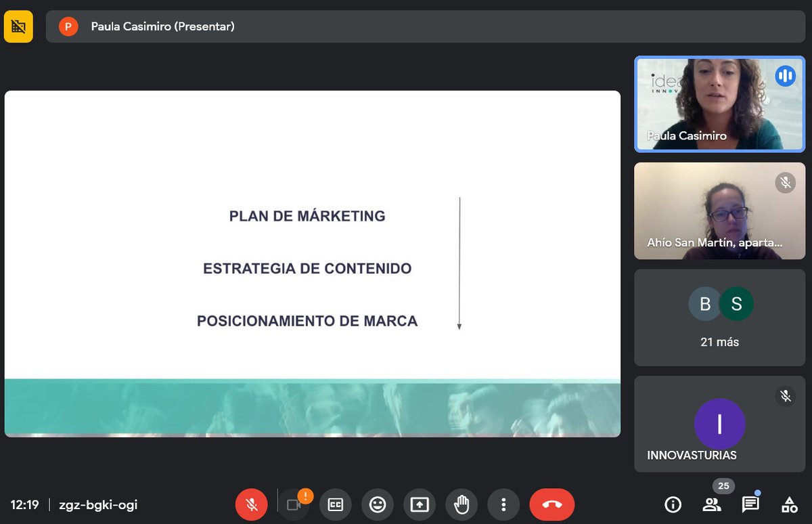Click the 'INNOVASTURIAS' name label
Image resolution: width=812 pixels, height=524 pixels.
coord(692,455)
